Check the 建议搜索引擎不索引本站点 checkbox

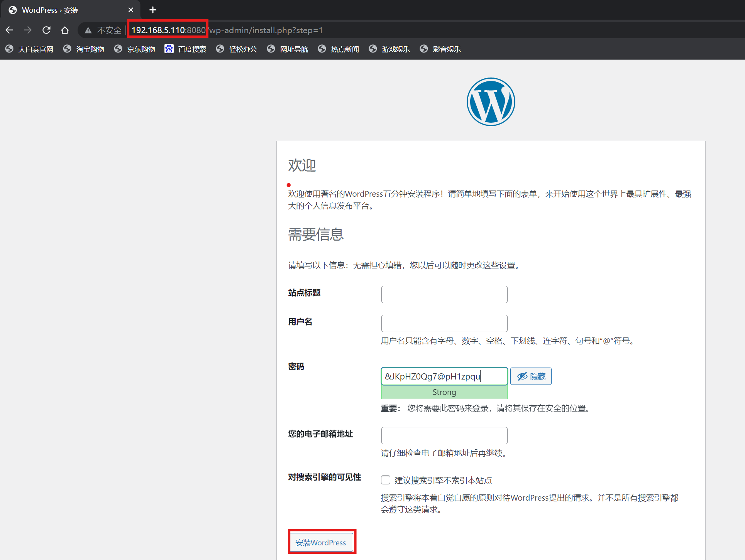pyautogui.click(x=386, y=480)
